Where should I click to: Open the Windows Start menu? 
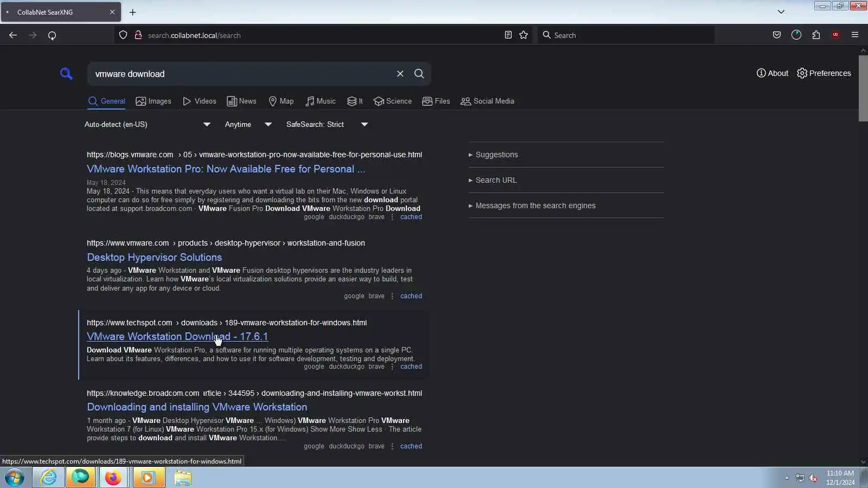(x=15, y=478)
